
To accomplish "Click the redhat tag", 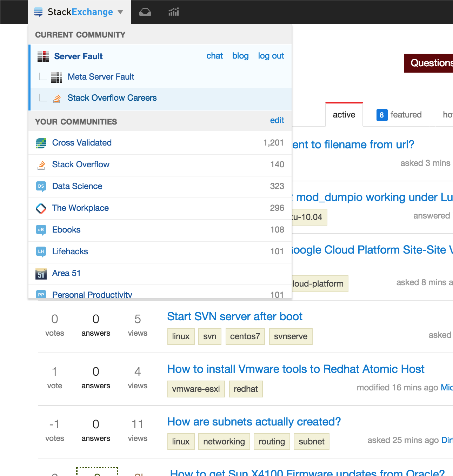I will click(x=246, y=389).
